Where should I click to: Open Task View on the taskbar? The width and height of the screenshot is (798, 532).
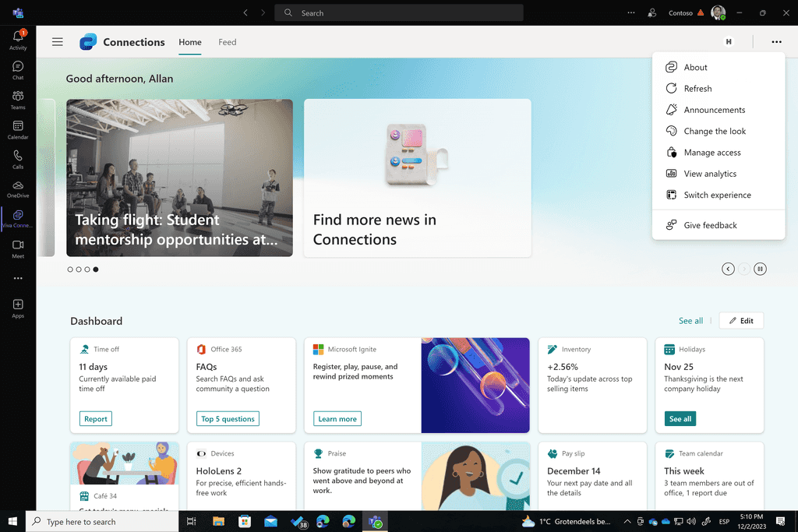(192, 521)
